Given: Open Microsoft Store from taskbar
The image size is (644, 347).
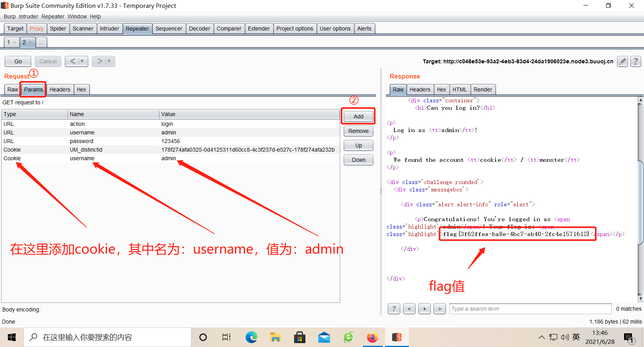Looking at the screenshot, I should (300, 337).
